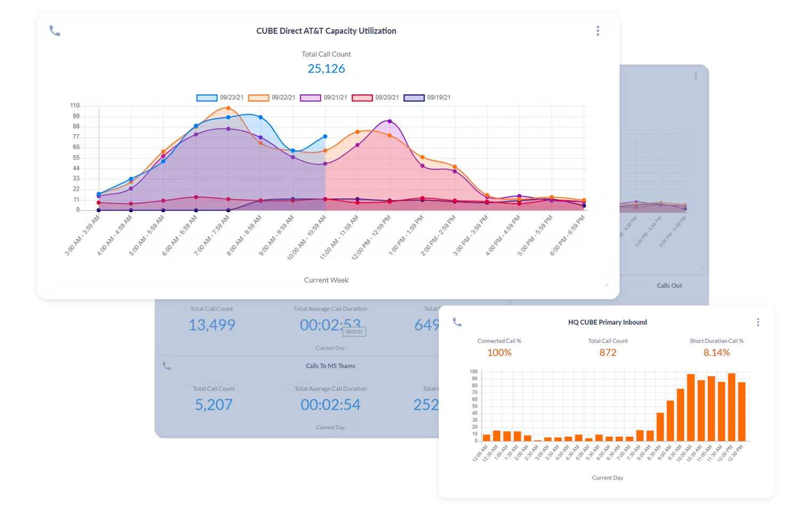Click the Total Call Count value 5,207
812x514 pixels.
(x=213, y=405)
